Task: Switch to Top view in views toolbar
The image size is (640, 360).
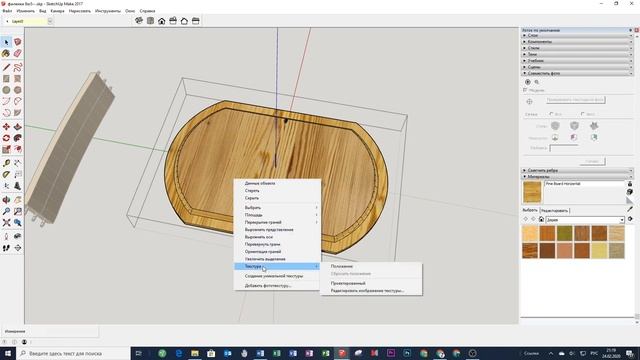Action: coord(151,21)
